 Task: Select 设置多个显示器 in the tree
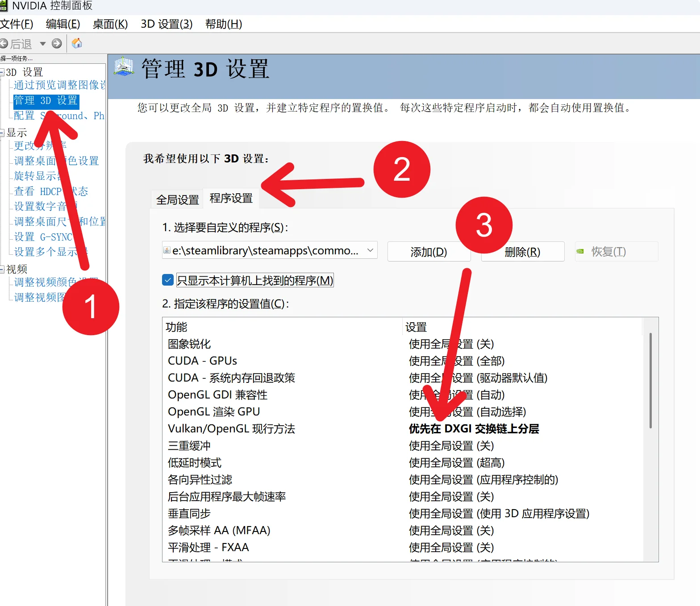pos(51,252)
